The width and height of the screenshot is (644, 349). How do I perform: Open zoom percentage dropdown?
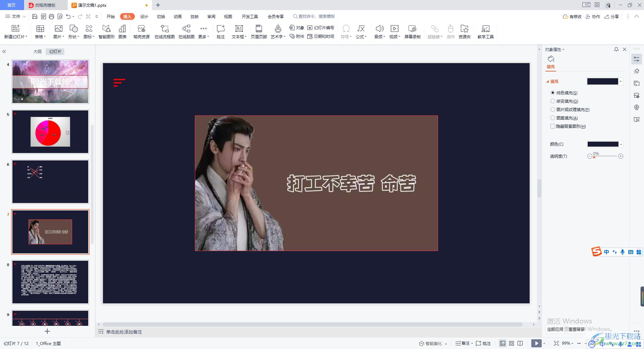(568, 343)
